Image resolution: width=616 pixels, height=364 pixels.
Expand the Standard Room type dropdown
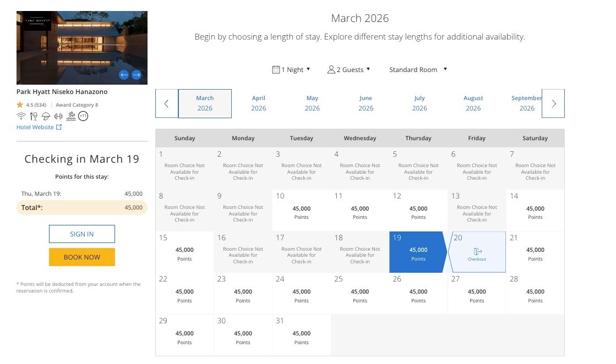coord(418,70)
